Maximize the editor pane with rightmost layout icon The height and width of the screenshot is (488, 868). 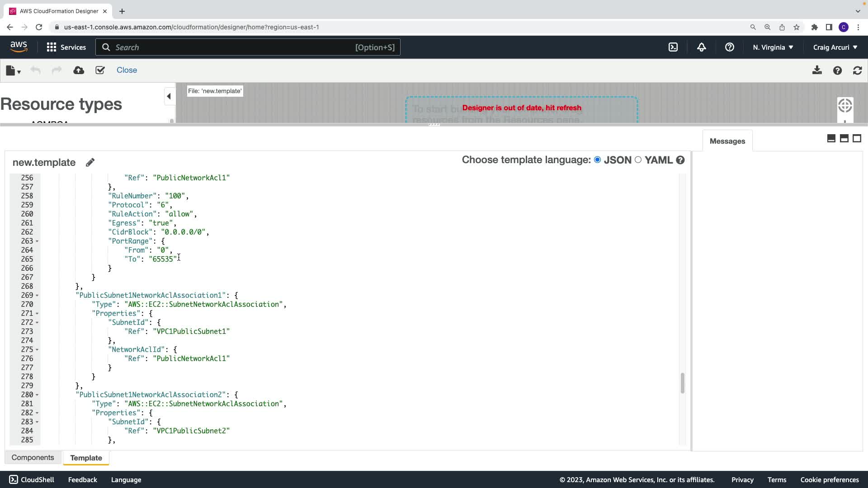click(857, 138)
